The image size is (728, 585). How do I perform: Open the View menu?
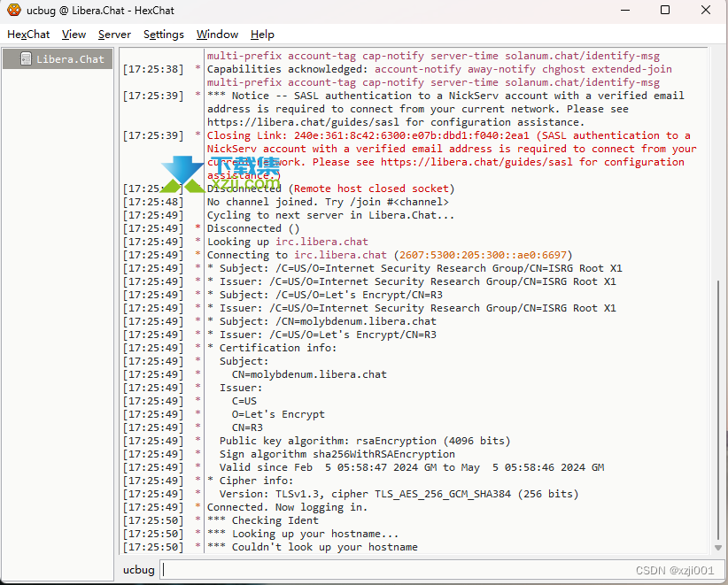pos(74,35)
